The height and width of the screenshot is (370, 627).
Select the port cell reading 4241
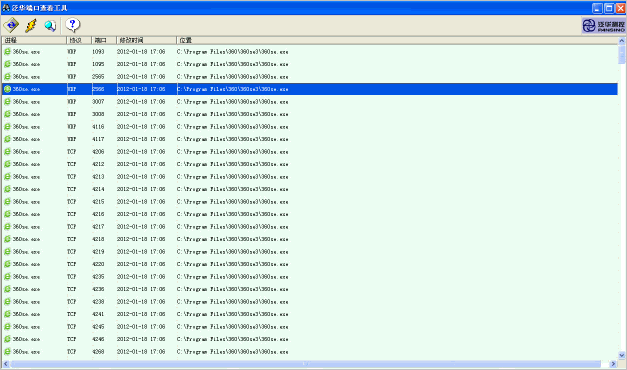pyautogui.click(x=98, y=314)
